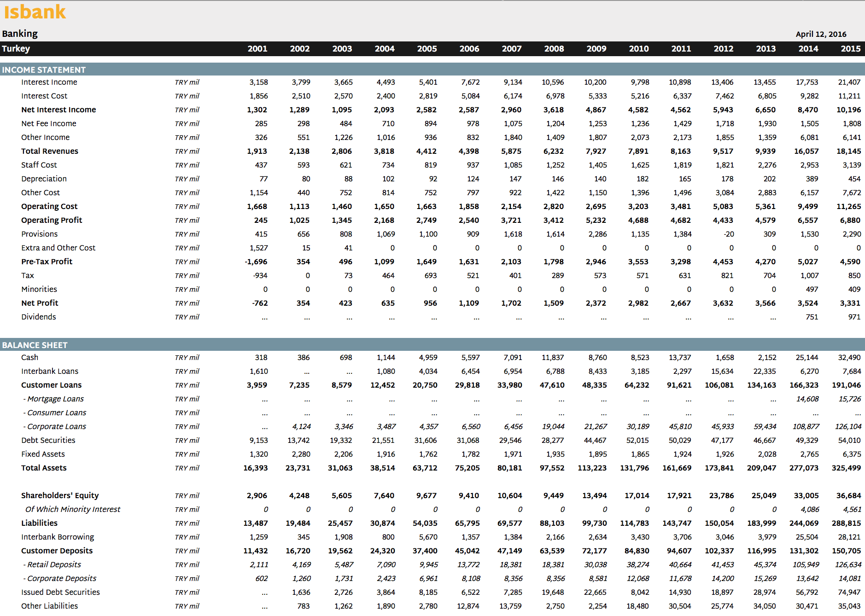Click the Retail Deposits sub-row label
The image size is (865, 616).
[x=52, y=564]
